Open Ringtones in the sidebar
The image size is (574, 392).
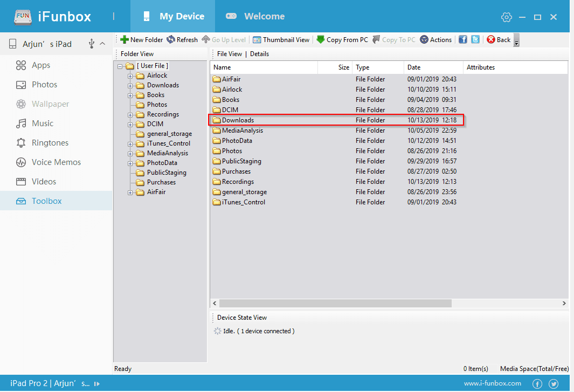(x=57, y=143)
